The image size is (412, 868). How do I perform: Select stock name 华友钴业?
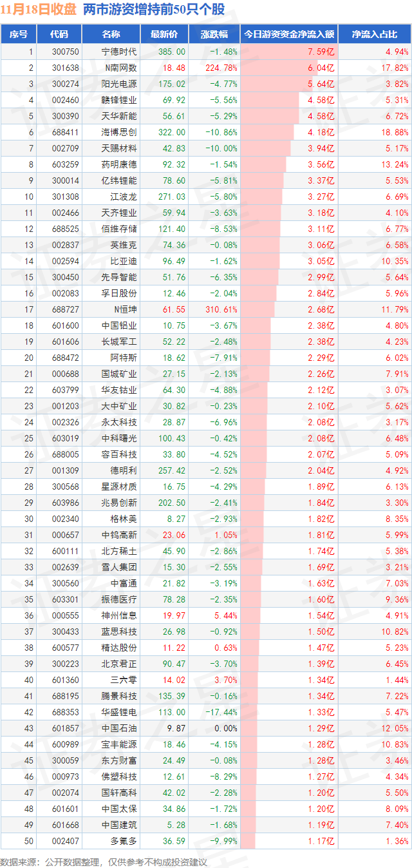pos(120,390)
